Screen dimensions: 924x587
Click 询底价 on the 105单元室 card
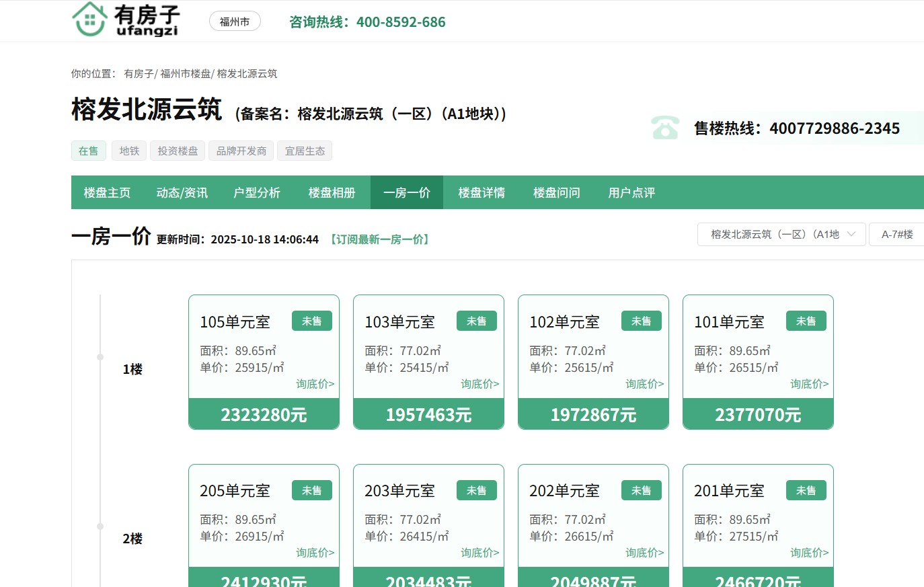[x=315, y=384]
